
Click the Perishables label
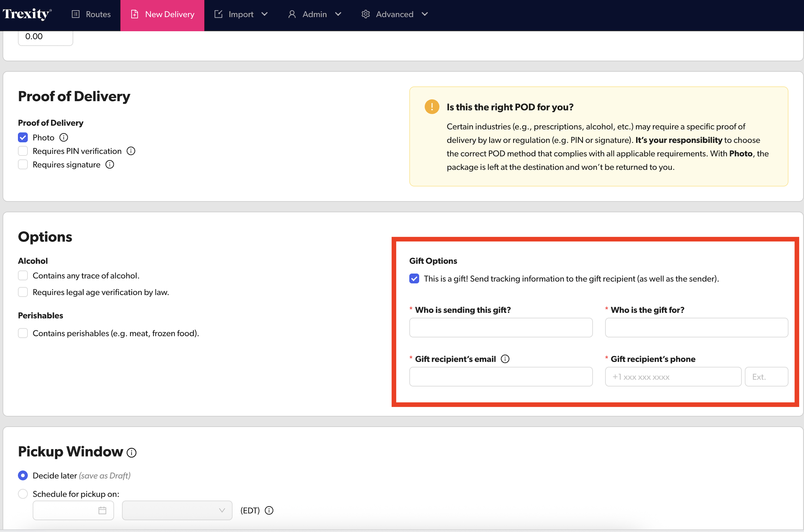pos(40,315)
